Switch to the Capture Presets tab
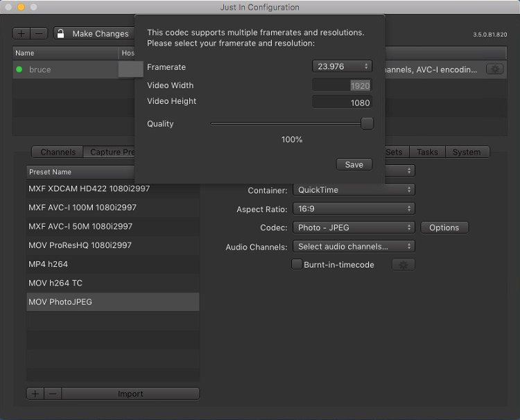The width and height of the screenshot is (520, 420). coord(109,152)
